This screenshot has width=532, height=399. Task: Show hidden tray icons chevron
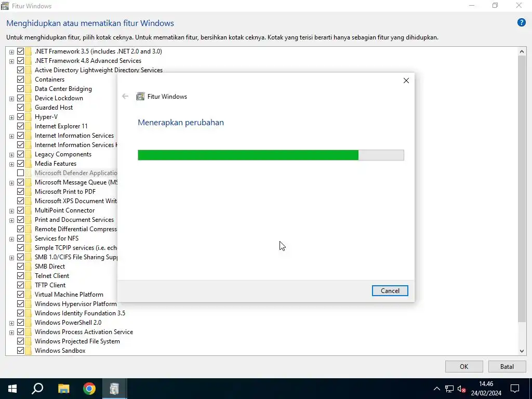tap(436, 389)
